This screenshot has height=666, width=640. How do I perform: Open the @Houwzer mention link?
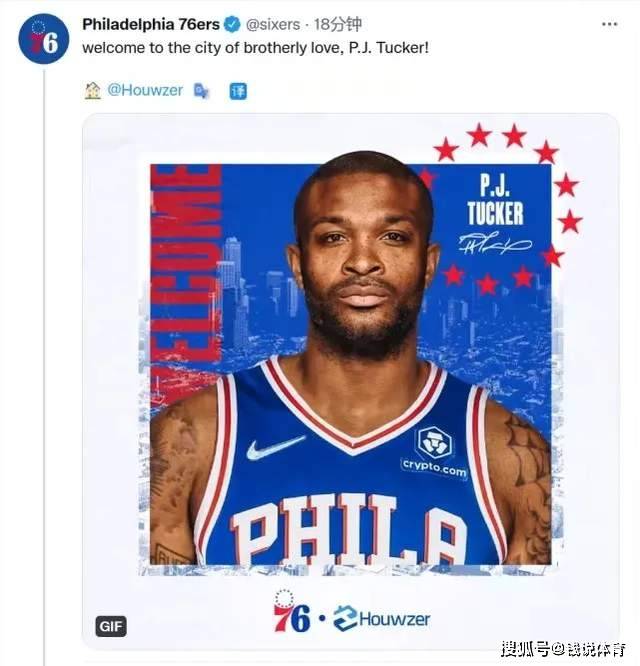145,90
